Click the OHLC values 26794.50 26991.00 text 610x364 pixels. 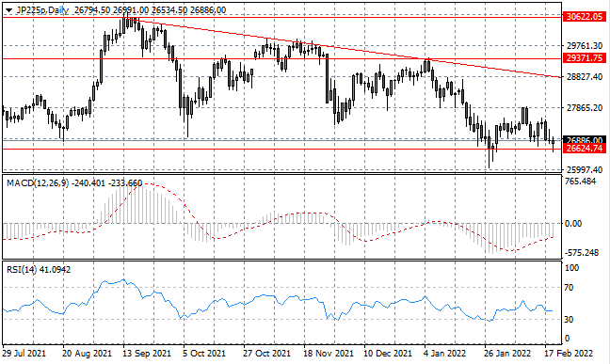point(112,10)
